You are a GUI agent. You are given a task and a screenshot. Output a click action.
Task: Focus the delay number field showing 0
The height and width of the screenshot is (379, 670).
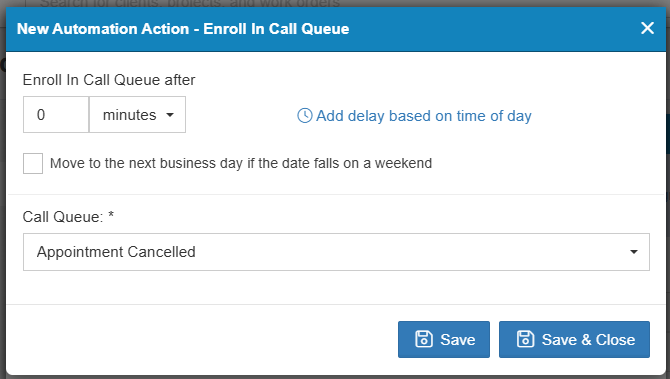(x=56, y=115)
